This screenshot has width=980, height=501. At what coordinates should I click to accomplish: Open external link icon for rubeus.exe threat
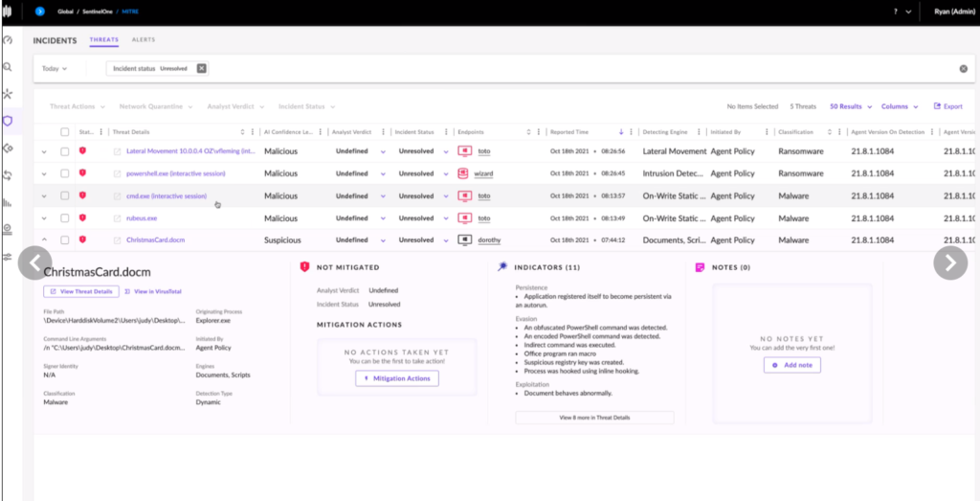coord(116,218)
